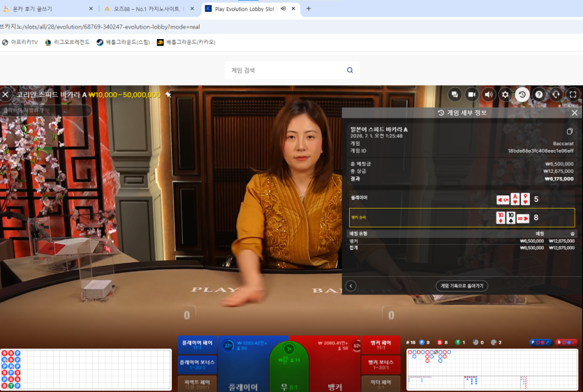583x392 pixels.
Task: Bet on 뱅커 보너스 1~30:1
Action: tap(381, 365)
